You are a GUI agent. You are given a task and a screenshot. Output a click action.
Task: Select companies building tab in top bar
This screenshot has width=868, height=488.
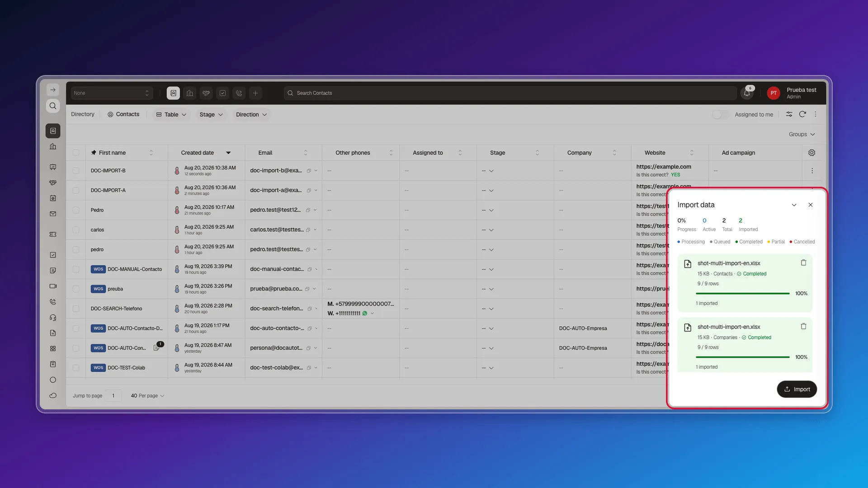190,93
